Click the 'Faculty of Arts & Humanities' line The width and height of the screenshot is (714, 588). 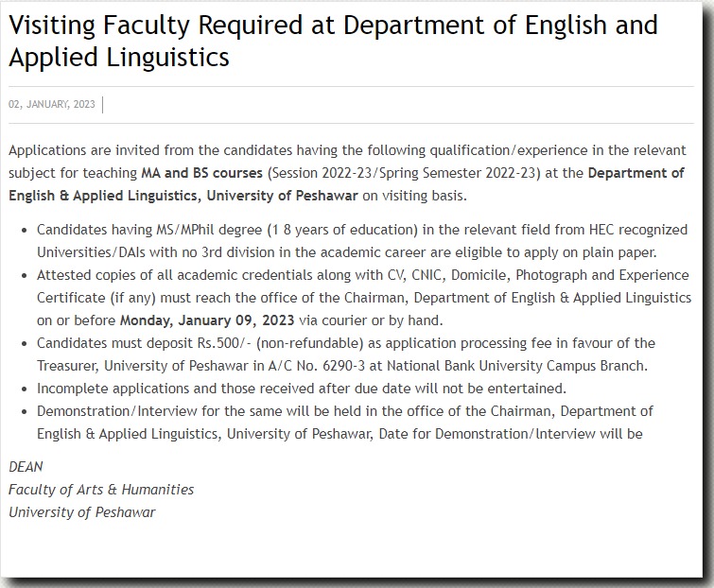101,490
